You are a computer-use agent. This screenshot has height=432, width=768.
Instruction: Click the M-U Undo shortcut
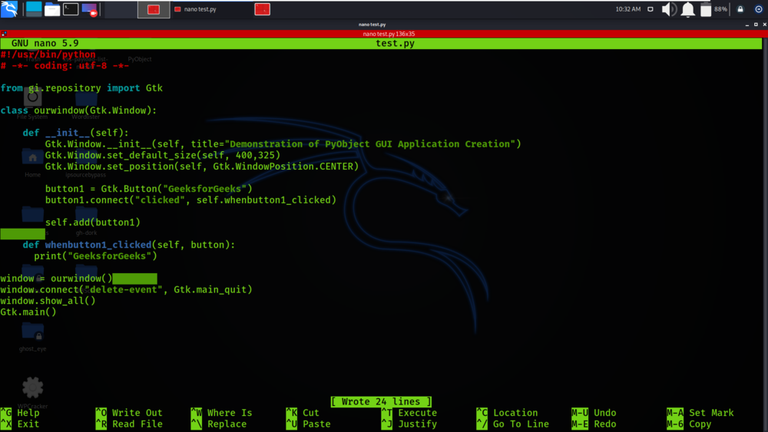(594, 413)
